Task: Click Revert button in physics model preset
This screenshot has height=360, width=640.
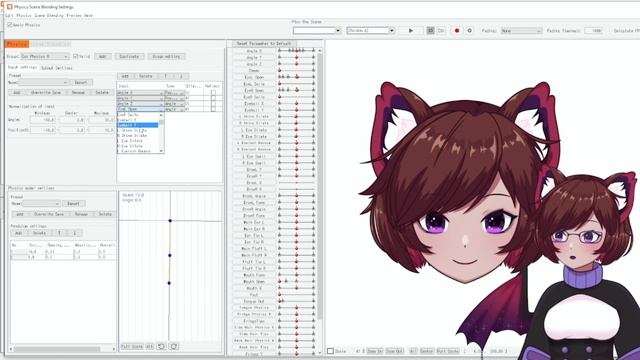Action: (x=73, y=204)
